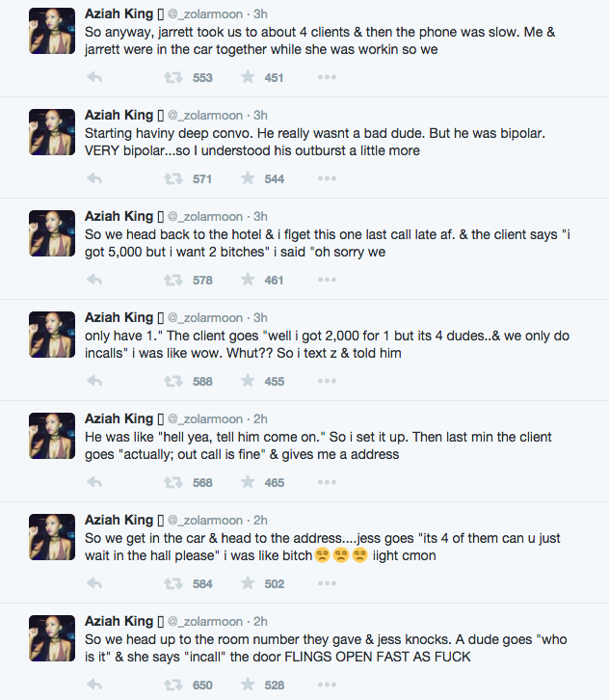Image resolution: width=609 pixels, height=700 pixels.
Task: Toggle retweet on the 578-retweet tweet
Action: click(x=173, y=280)
